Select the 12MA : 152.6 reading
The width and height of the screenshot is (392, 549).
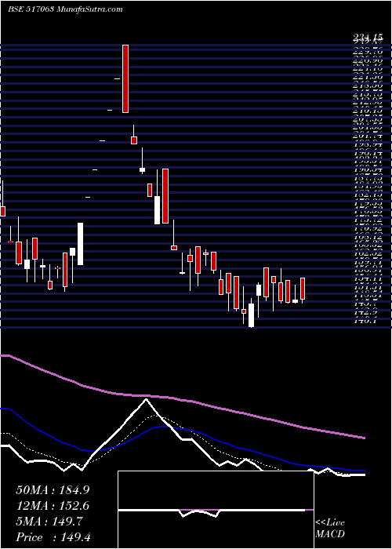53,506
